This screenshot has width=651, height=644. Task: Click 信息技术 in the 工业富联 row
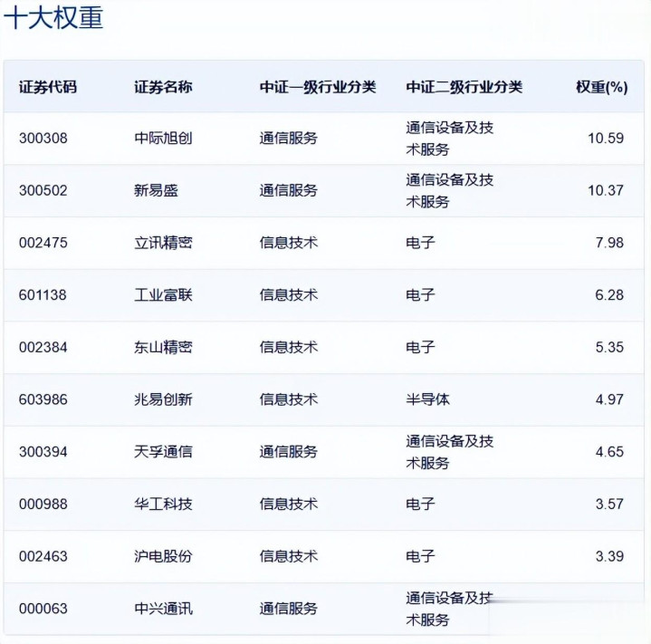[289, 294]
